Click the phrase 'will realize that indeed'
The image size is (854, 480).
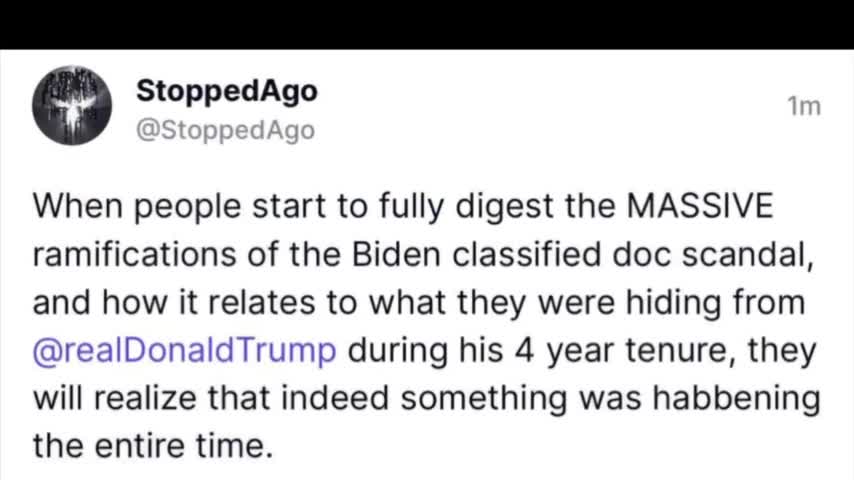pos(211,398)
